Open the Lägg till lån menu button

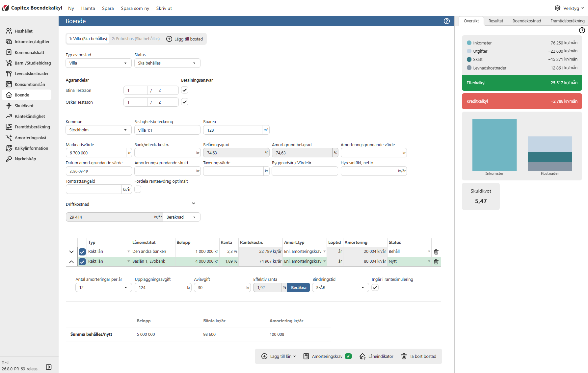279,356
